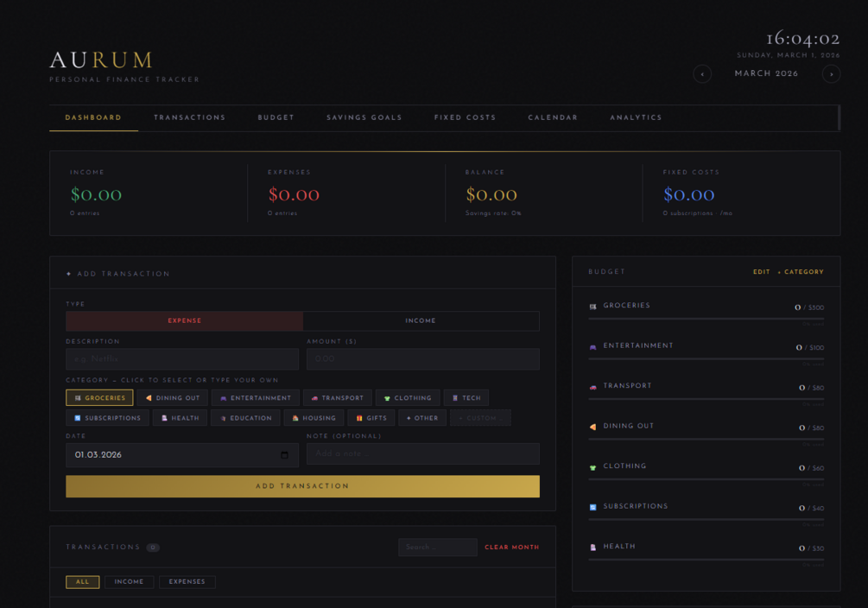This screenshot has height=608, width=868.
Task: Filter transactions by Income
Action: coord(129,582)
